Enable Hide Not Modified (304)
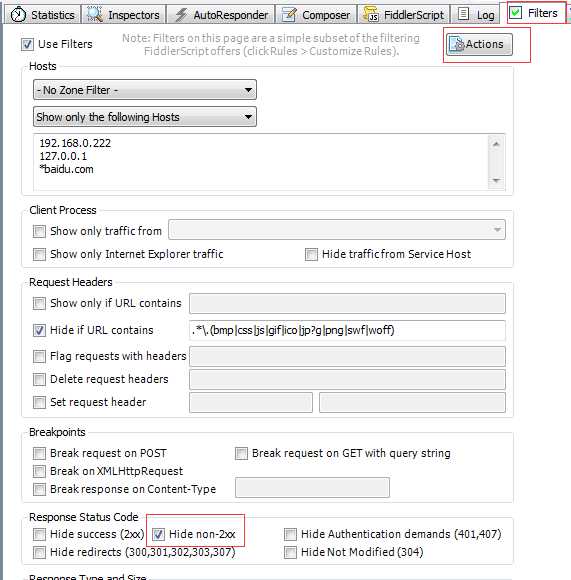The width and height of the screenshot is (571, 580). [x=290, y=553]
